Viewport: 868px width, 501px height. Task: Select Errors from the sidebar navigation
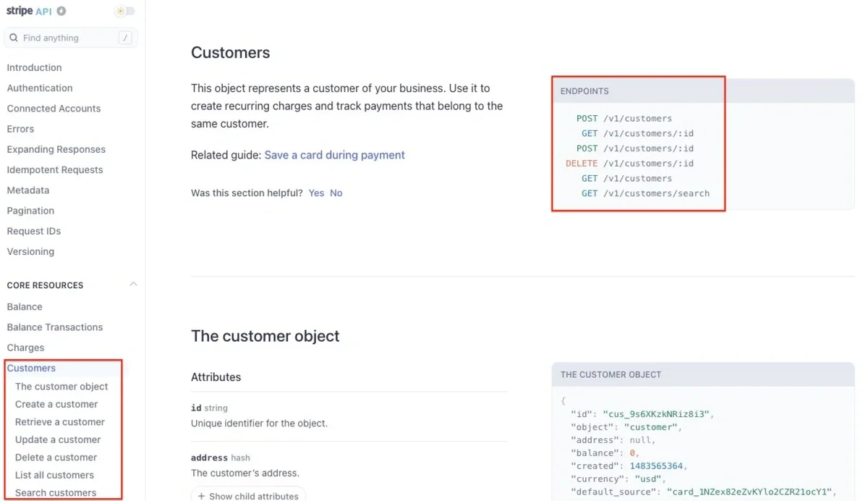click(20, 128)
